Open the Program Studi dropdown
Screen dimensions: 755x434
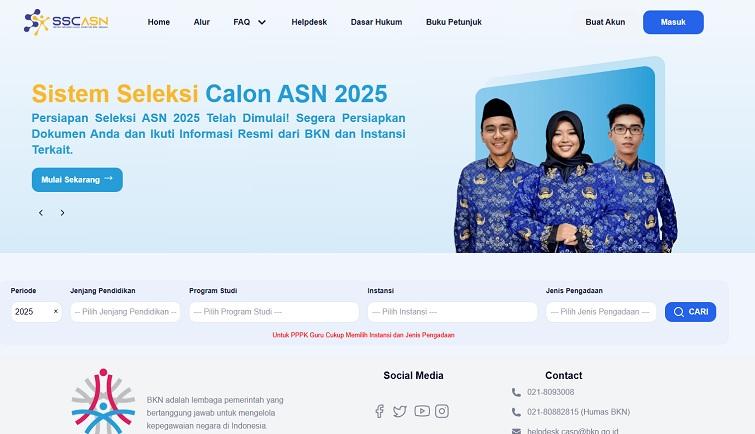(x=274, y=312)
